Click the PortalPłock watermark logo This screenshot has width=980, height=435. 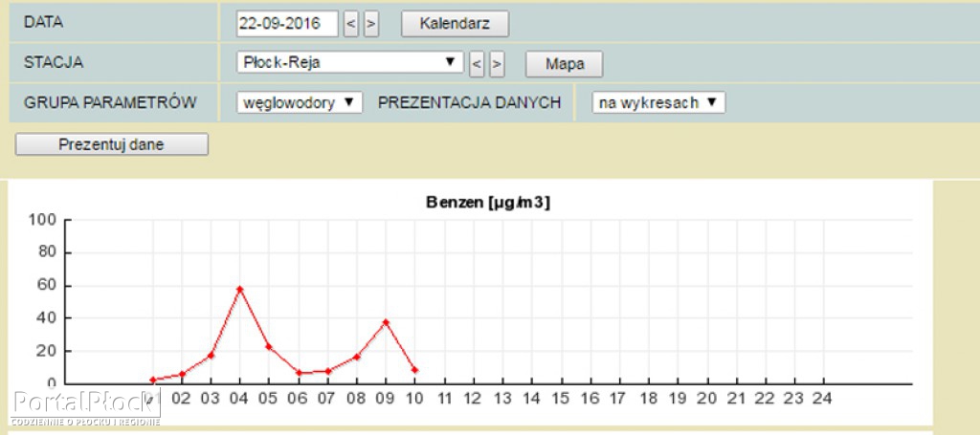point(84,405)
